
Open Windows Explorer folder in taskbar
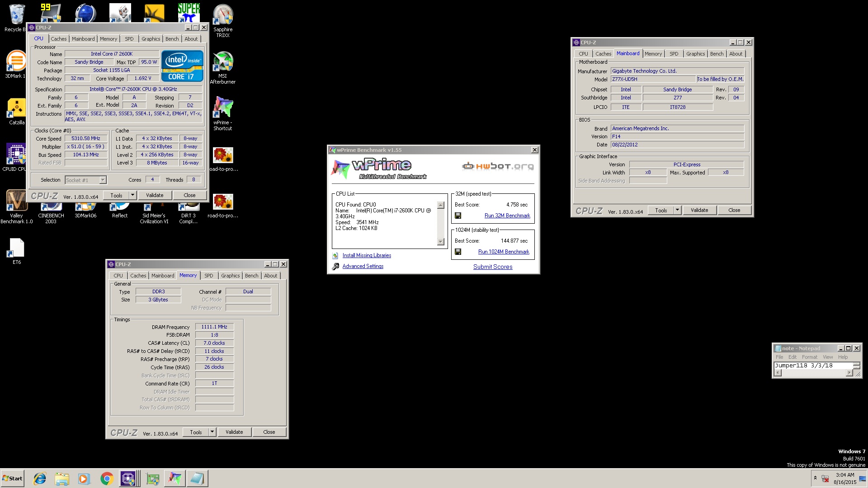tap(62, 479)
